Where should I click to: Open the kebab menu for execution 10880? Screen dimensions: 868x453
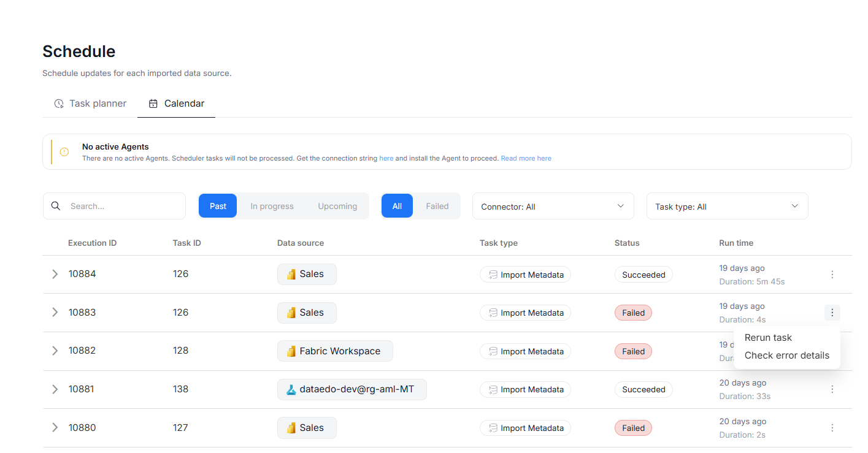(x=832, y=428)
